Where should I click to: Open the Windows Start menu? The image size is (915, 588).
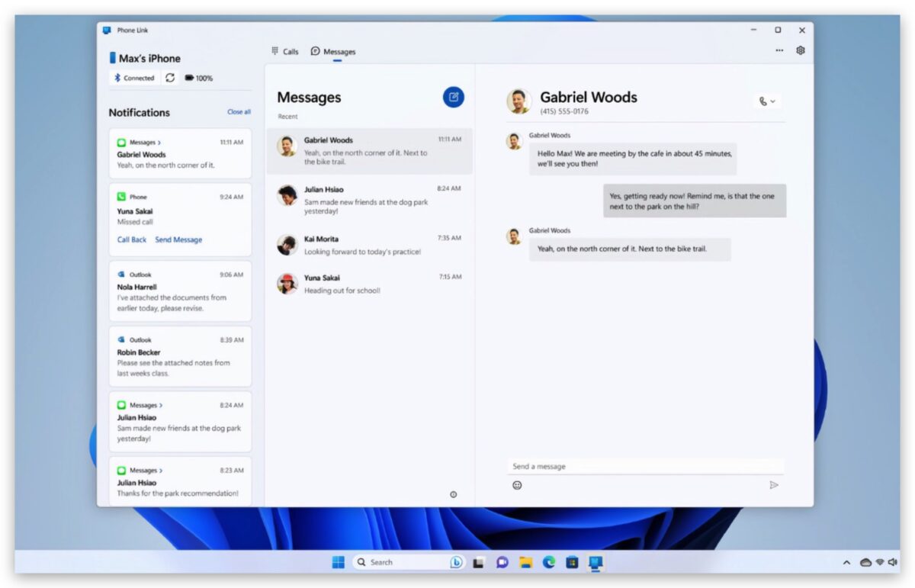[338, 562]
